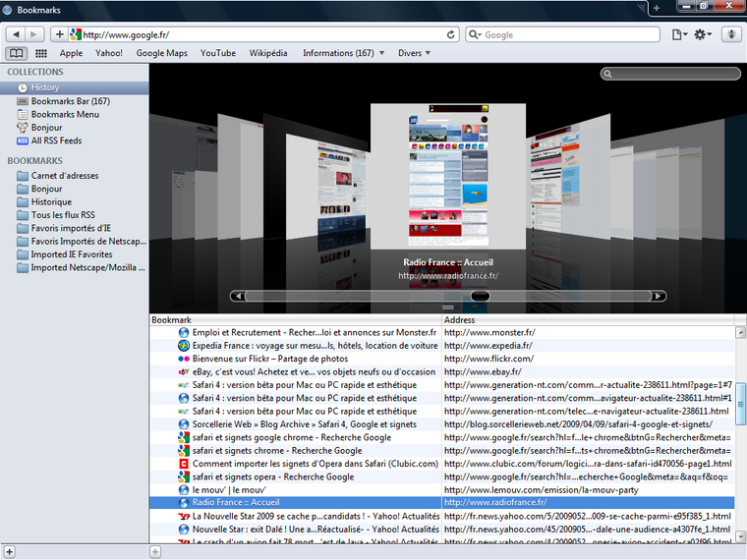The image size is (747, 560).
Task: Select the Sorcellerie Web Blog Archive row
Action: coord(441,424)
